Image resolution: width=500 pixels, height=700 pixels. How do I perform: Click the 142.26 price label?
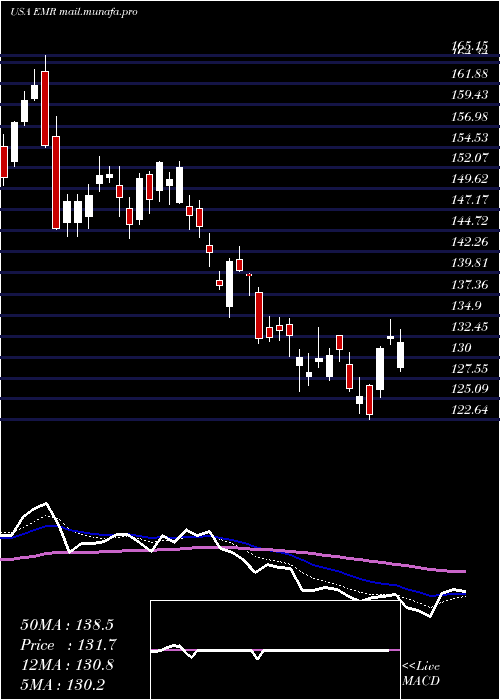(x=469, y=242)
